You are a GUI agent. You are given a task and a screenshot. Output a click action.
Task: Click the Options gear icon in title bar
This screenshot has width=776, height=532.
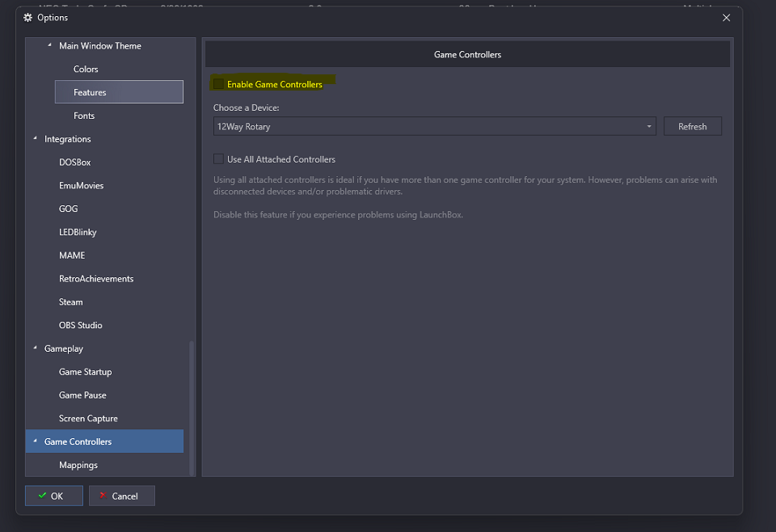pos(28,18)
